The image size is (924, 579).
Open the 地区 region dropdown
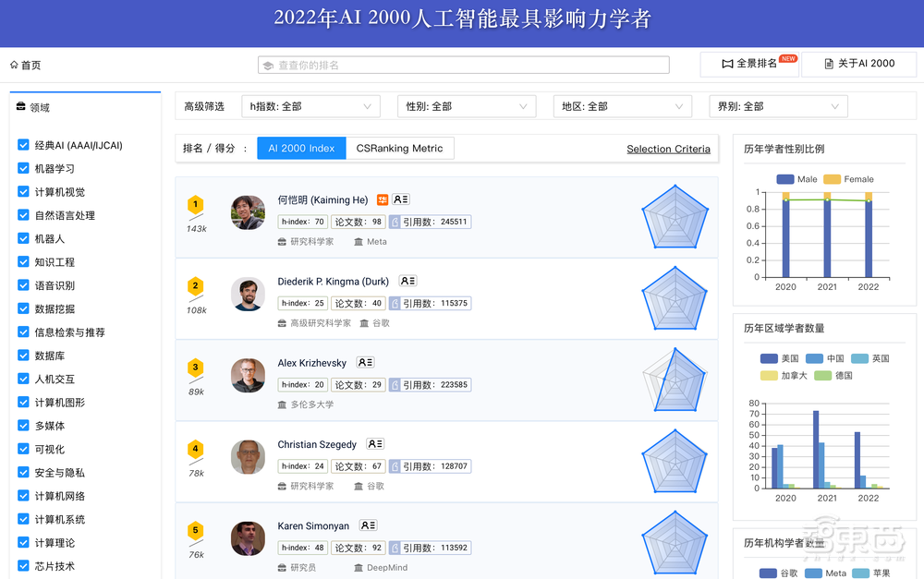tap(622, 106)
